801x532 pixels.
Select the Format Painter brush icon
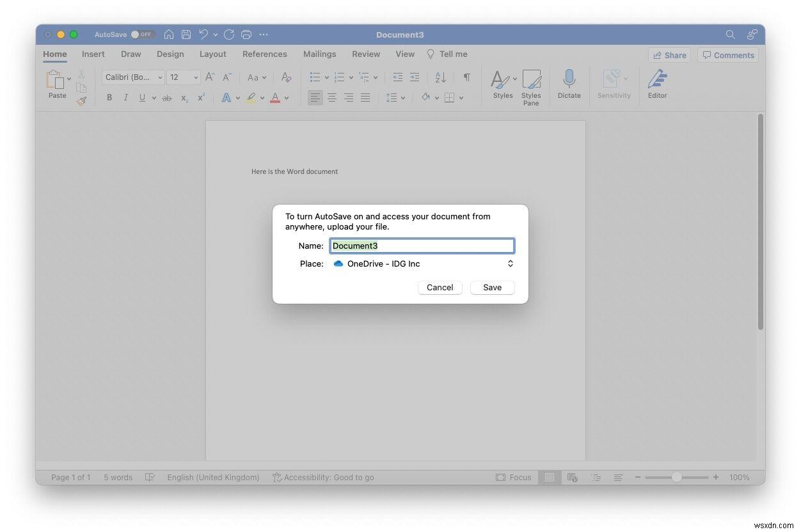point(81,100)
